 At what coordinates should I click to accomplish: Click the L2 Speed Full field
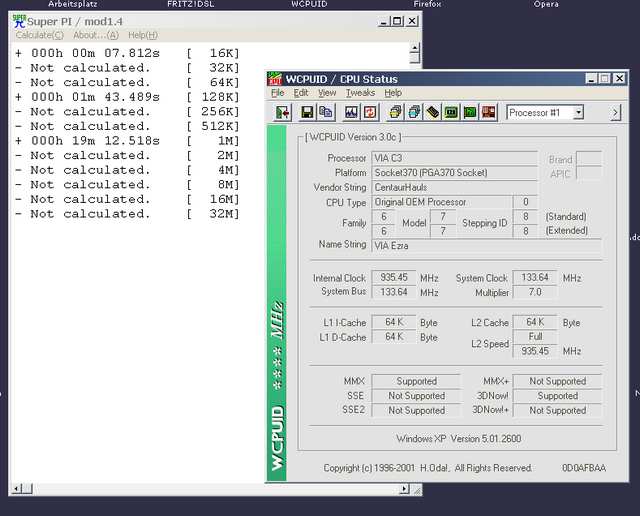535,337
